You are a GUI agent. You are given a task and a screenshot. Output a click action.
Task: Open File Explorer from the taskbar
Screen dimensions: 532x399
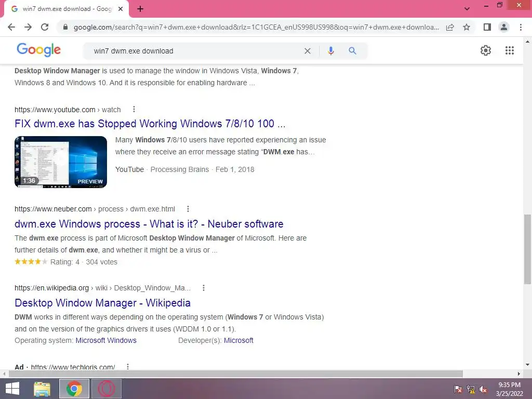[42, 389]
